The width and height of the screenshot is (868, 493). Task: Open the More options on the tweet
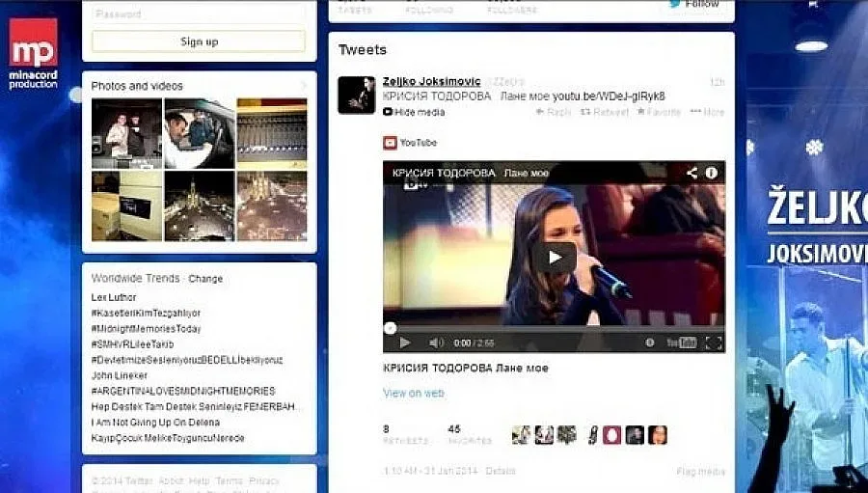click(707, 112)
